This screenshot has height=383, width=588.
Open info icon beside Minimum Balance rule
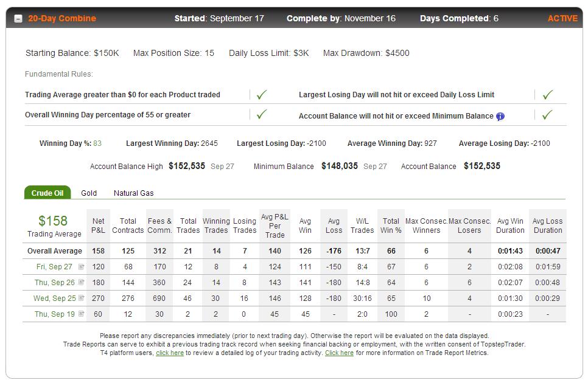click(500, 117)
